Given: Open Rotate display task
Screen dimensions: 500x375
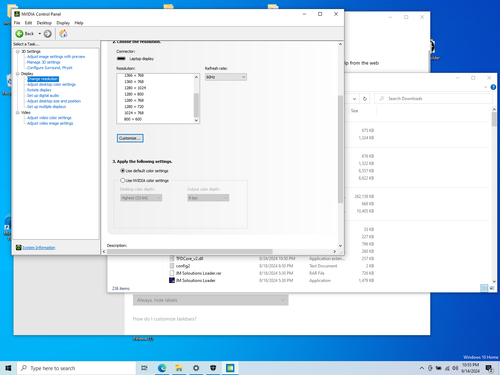Looking at the screenshot, I should [x=39, y=90].
